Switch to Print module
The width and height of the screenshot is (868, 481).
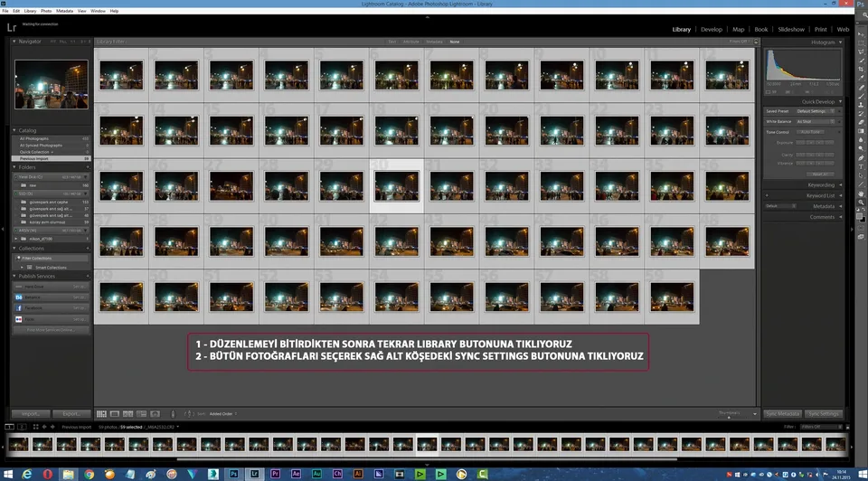pos(820,29)
